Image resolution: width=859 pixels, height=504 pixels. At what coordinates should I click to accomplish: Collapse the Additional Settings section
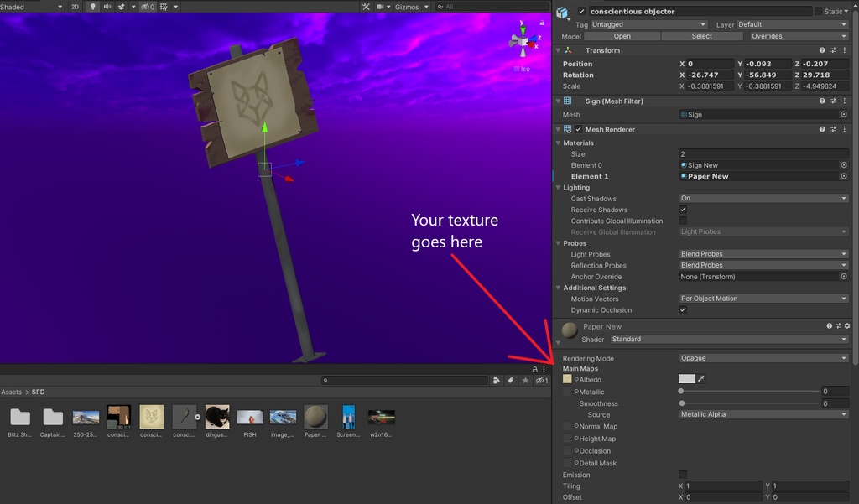pos(558,288)
